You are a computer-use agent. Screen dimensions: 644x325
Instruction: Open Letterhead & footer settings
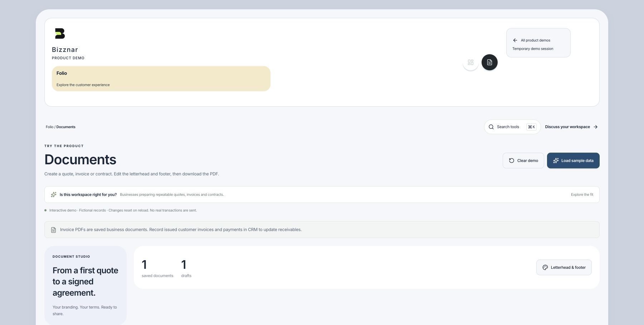[x=564, y=267]
